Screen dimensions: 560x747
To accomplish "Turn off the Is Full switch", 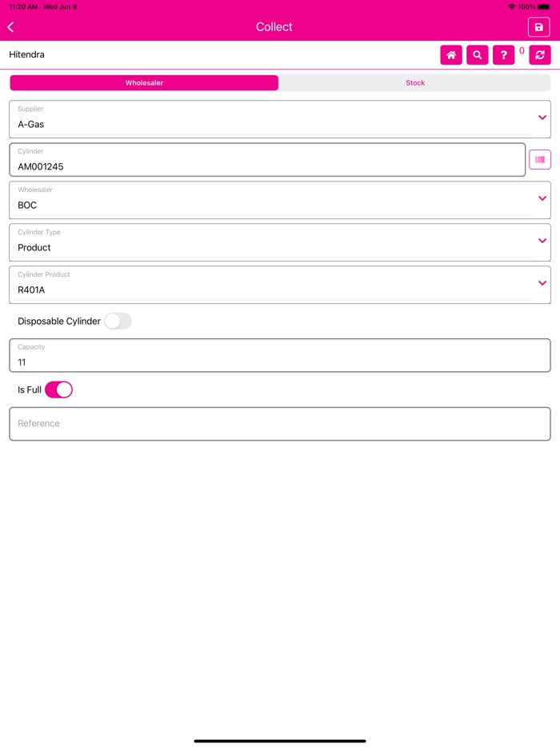I will (x=58, y=389).
